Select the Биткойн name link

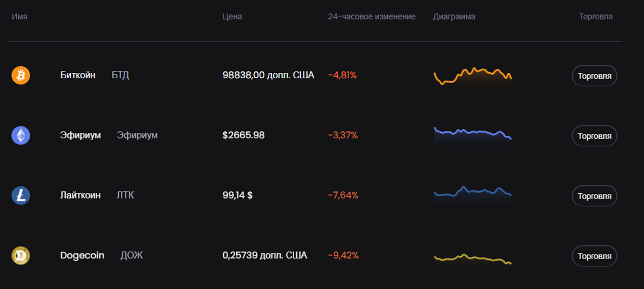point(78,75)
